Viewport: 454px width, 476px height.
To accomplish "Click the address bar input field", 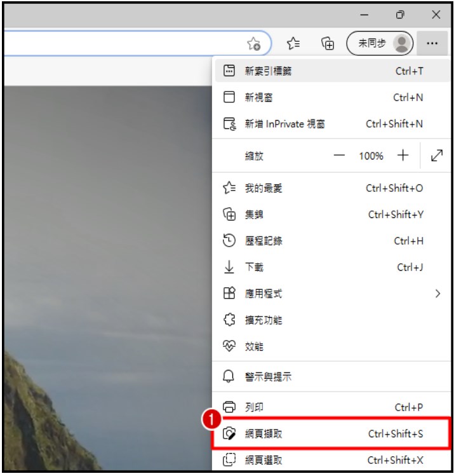I will (124, 43).
